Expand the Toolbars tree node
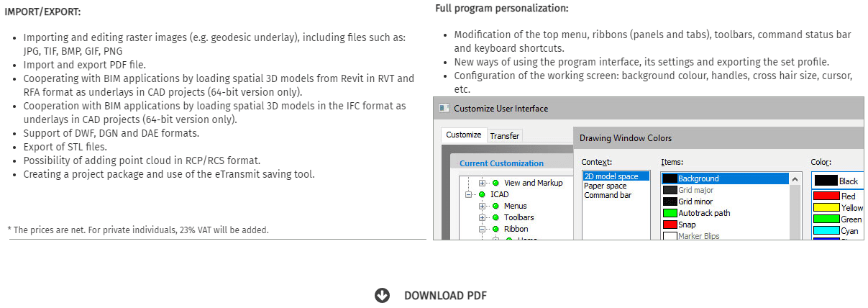The height and width of the screenshot is (308, 868). (x=483, y=217)
